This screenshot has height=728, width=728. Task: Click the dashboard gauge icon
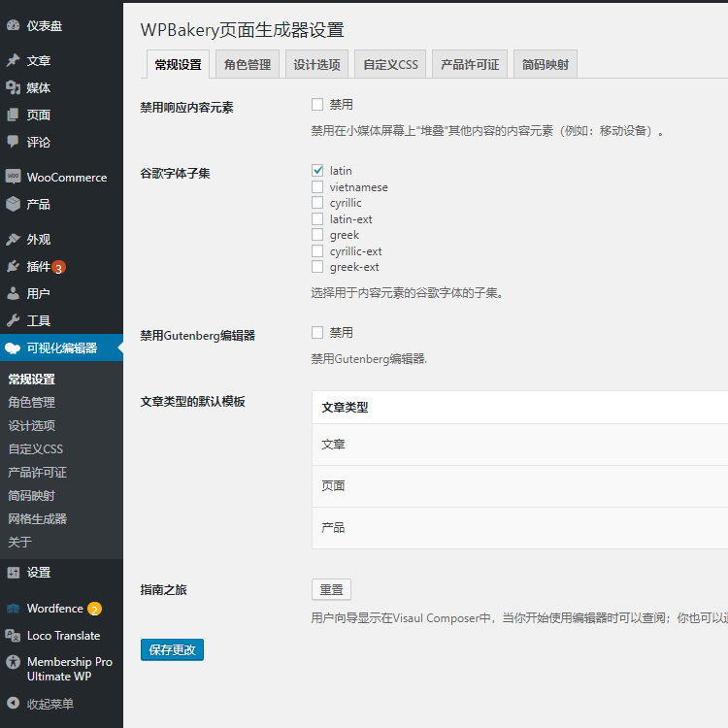click(14, 25)
